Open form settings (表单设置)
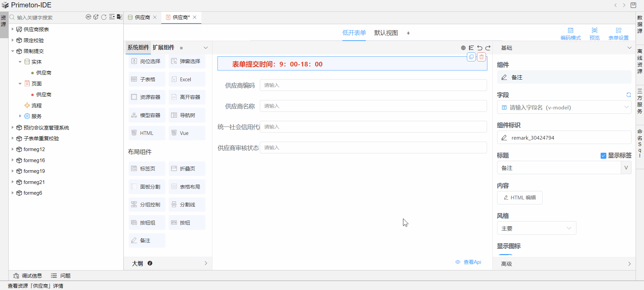 click(x=618, y=34)
